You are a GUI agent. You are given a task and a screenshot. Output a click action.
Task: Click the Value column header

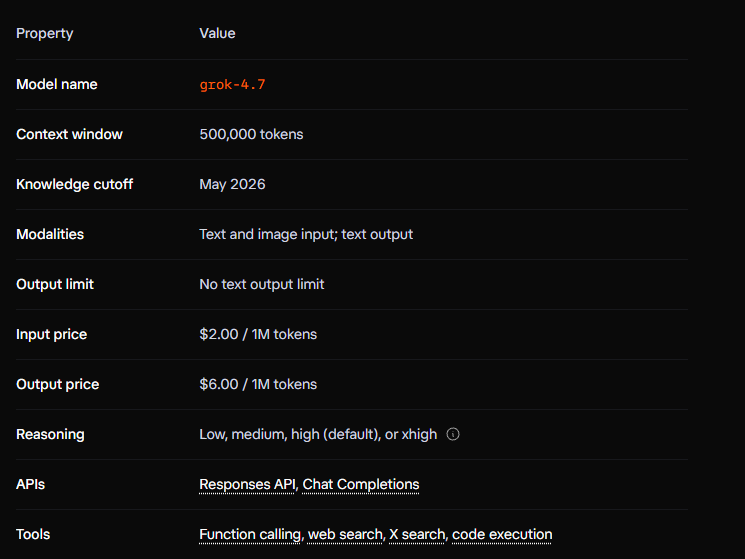(217, 33)
